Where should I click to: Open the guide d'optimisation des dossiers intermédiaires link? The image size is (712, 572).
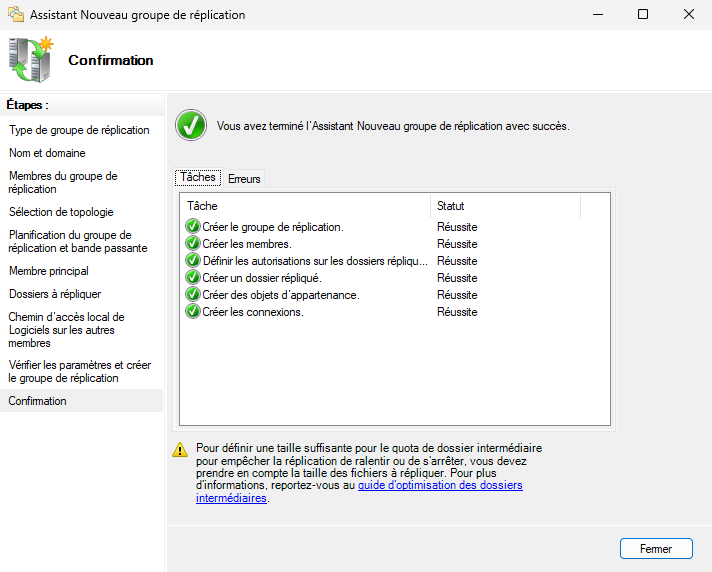tap(440, 485)
